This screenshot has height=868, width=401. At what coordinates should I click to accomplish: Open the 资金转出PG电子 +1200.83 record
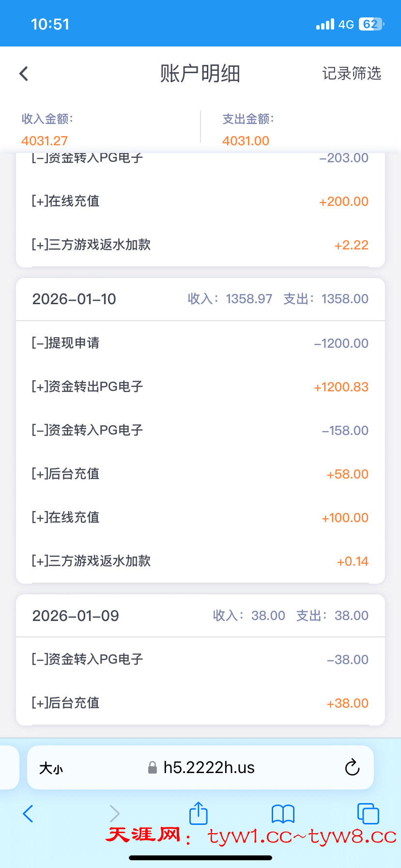point(200,387)
